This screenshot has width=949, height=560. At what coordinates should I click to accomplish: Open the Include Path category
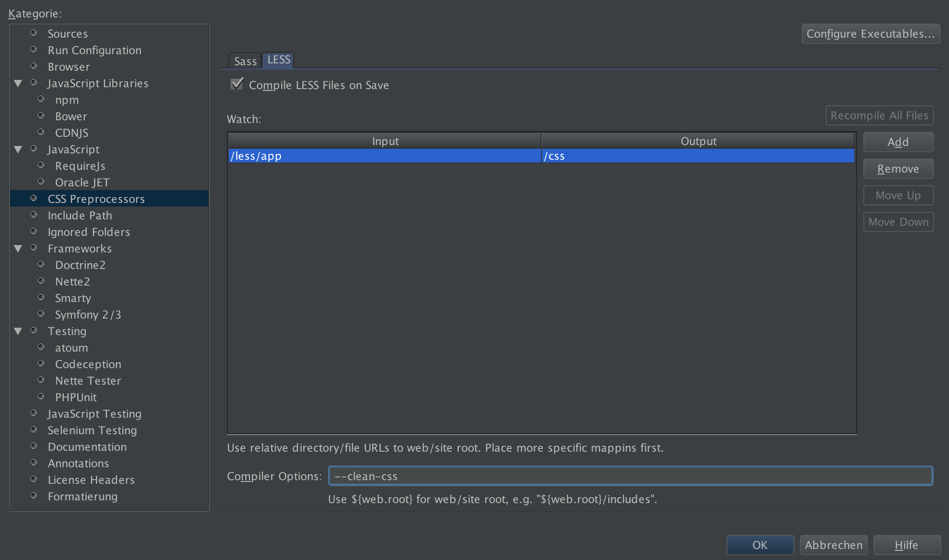(x=80, y=216)
